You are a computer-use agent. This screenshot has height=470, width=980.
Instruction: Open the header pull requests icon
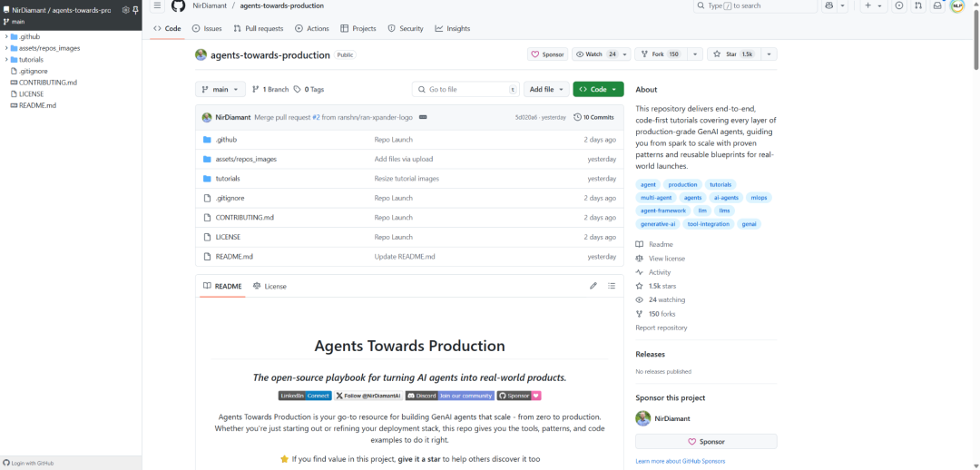tap(918, 5)
